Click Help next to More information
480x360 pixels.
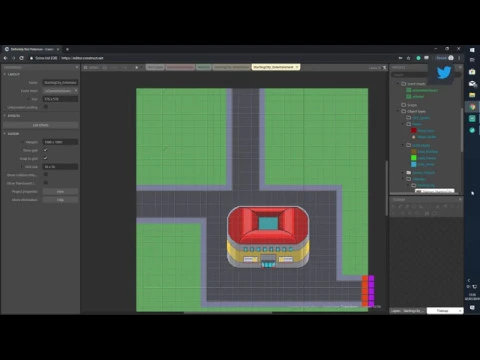pyautogui.click(x=60, y=200)
